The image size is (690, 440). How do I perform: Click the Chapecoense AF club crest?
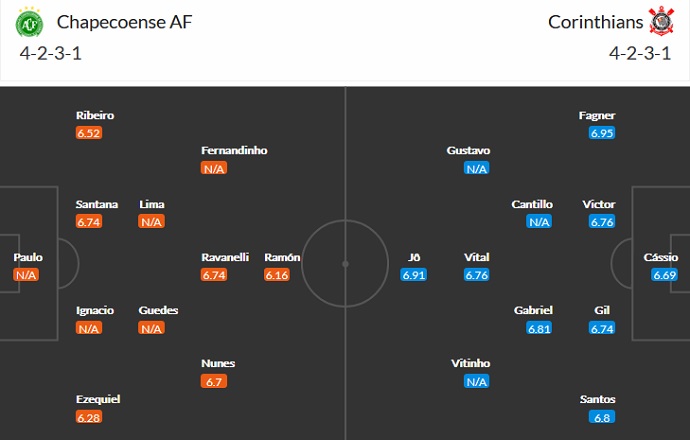click(30, 21)
